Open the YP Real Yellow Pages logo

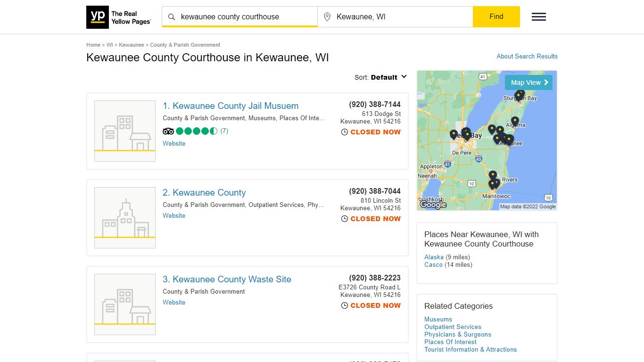click(x=119, y=17)
